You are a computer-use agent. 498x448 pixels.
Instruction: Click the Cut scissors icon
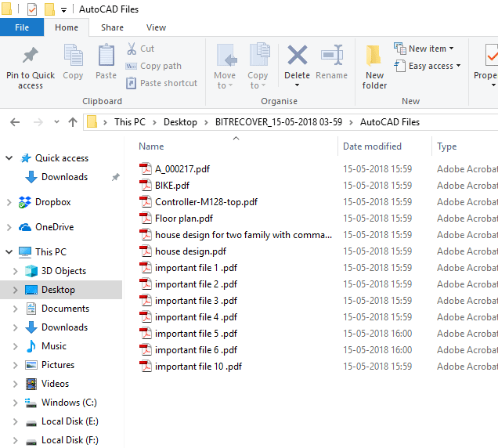point(132,49)
